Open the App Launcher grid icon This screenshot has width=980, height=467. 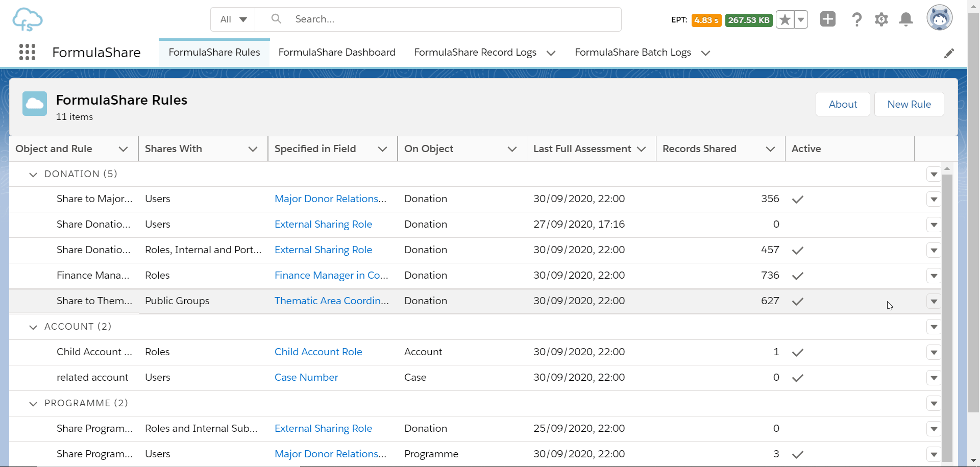click(x=27, y=52)
